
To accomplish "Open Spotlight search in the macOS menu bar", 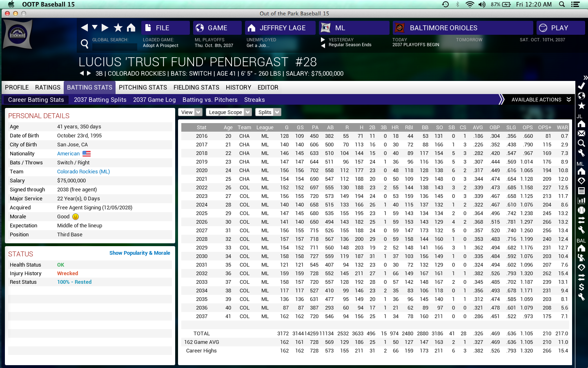I will coord(562,4).
